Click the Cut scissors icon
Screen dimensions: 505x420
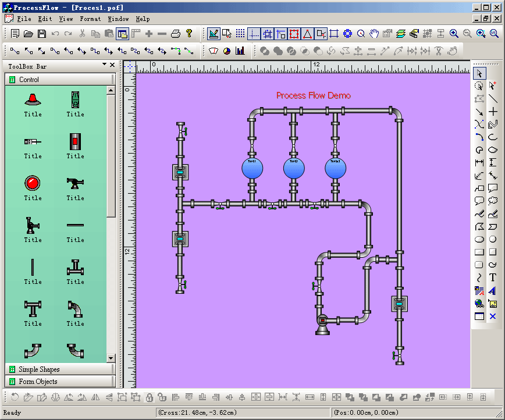pos(83,34)
